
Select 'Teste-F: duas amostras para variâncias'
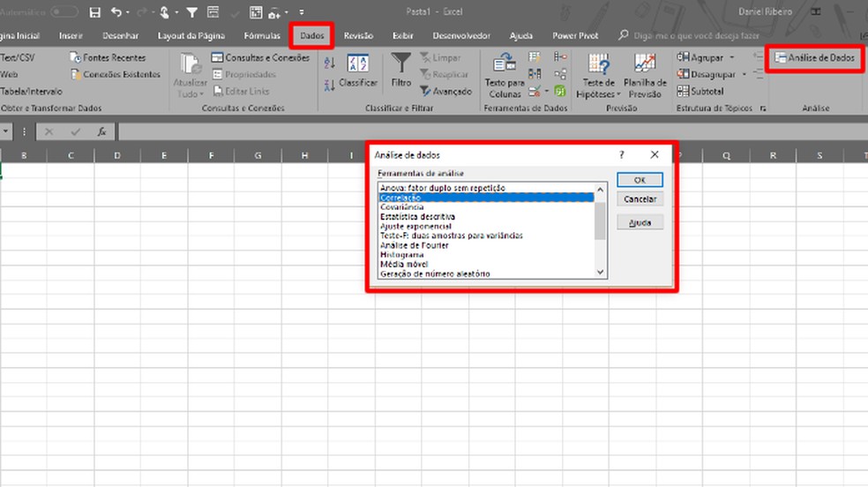click(485, 236)
